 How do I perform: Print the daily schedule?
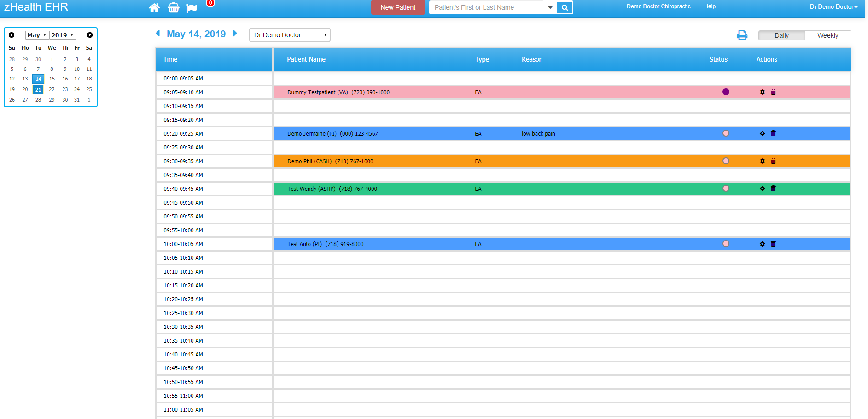point(742,35)
